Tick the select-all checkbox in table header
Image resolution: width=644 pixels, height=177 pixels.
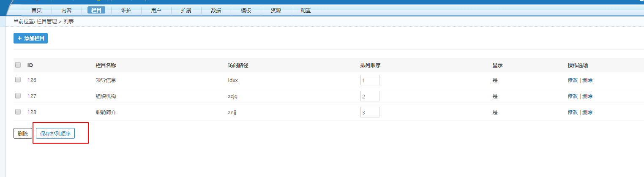pyautogui.click(x=18, y=65)
